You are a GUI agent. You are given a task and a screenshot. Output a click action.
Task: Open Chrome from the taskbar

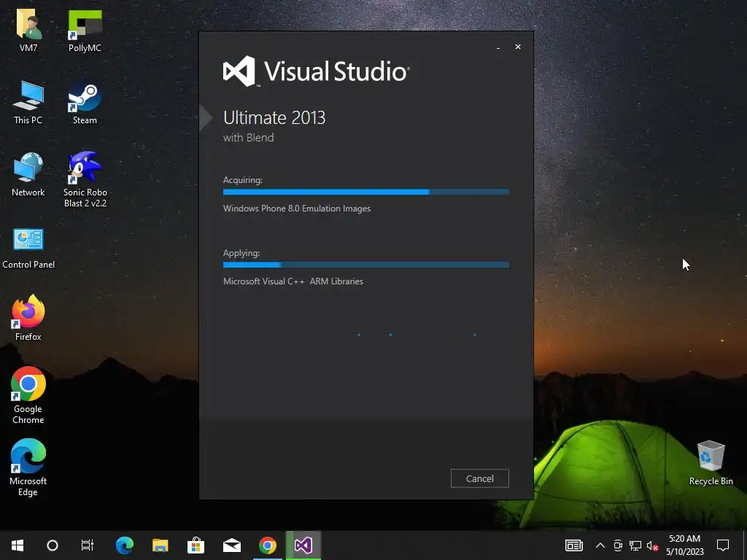267,545
